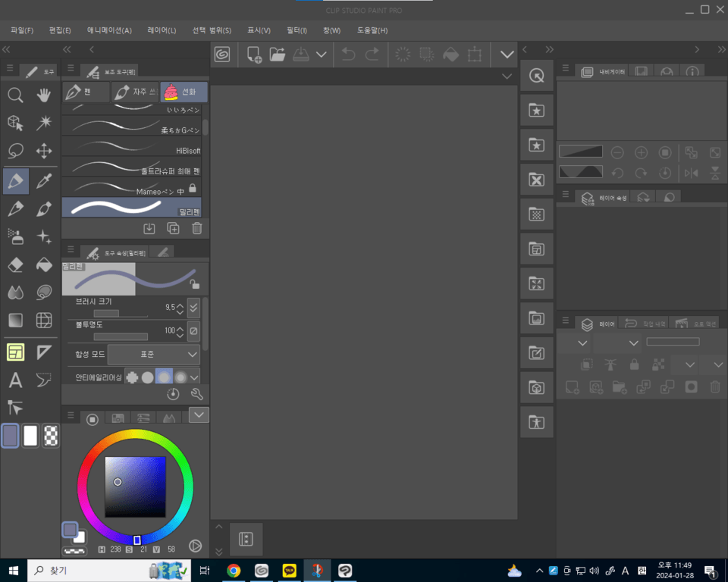Open the anti-aliasing dropdown arrow
The image size is (728, 582).
[194, 377]
